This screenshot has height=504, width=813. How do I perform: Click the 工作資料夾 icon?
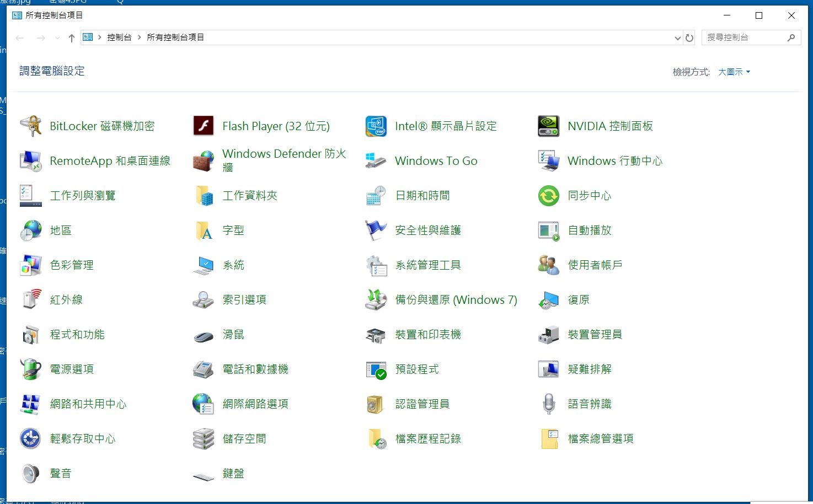(x=203, y=195)
